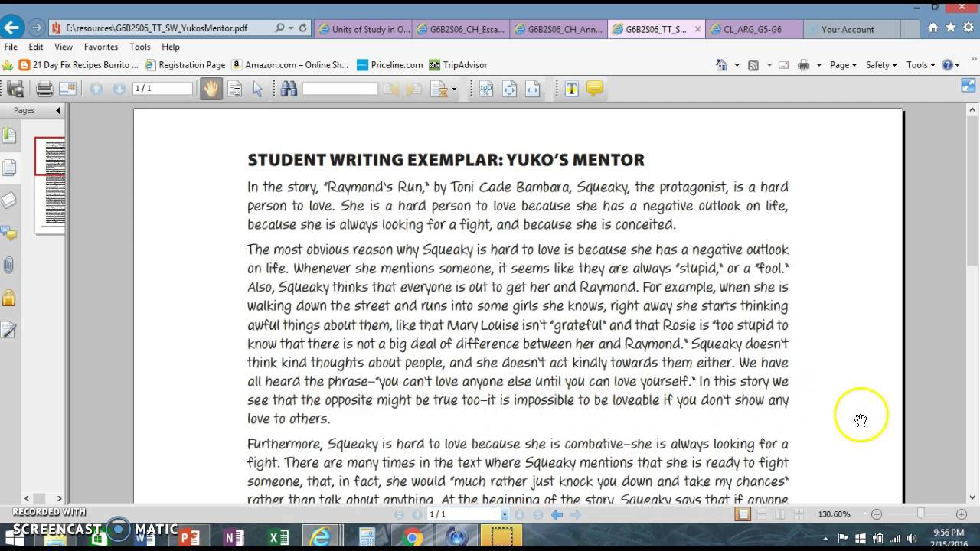Click the Read mail icon in command bar

tap(783, 65)
